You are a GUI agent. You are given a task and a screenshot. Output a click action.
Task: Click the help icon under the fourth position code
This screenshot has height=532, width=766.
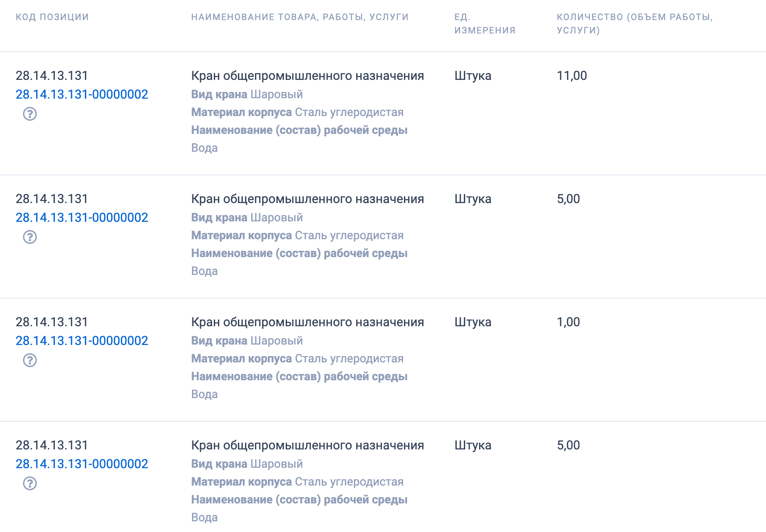click(x=30, y=483)
